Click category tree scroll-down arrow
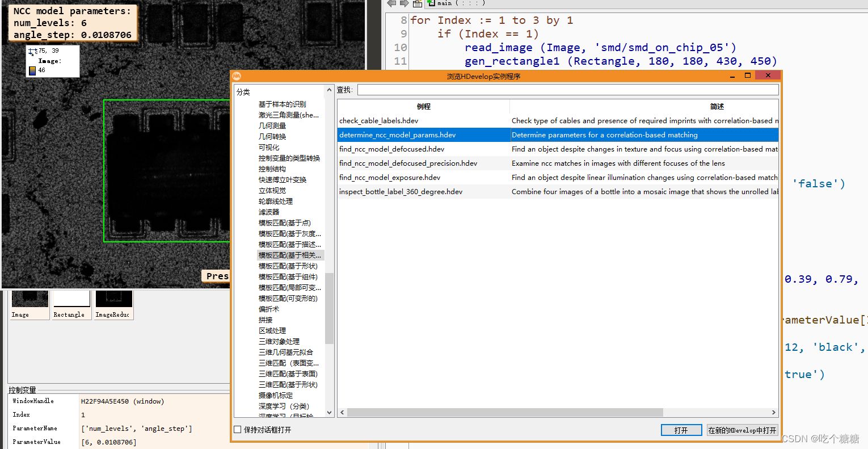This screenshot has height=449, width=868. point(329,412)
